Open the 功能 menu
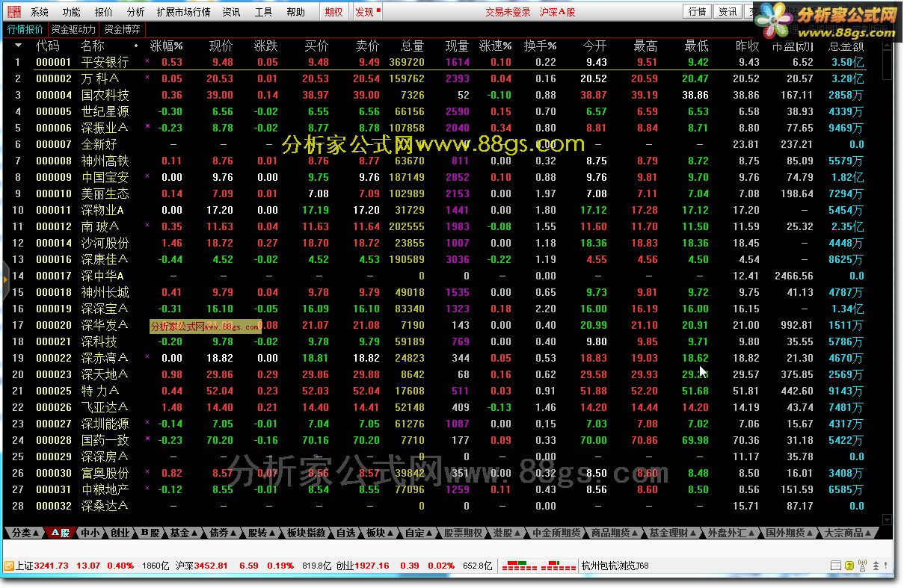This screenshot has width=904, height=588. [x=72, y=12]
